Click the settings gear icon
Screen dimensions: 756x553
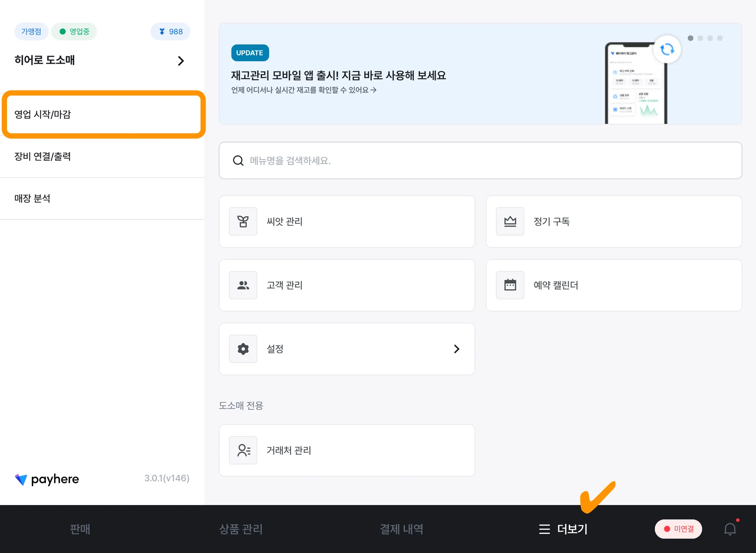(x=243, y=349)
